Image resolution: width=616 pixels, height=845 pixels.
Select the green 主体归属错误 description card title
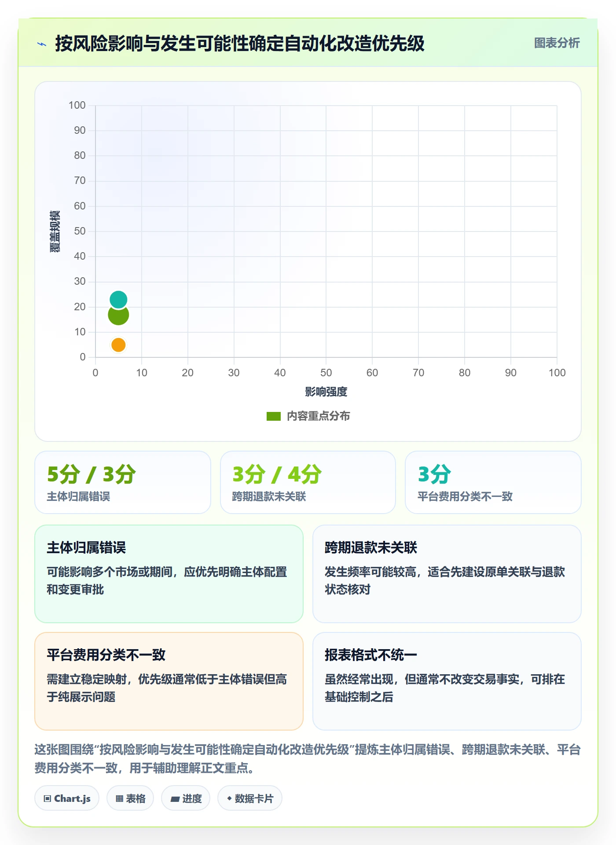[87, 548]
